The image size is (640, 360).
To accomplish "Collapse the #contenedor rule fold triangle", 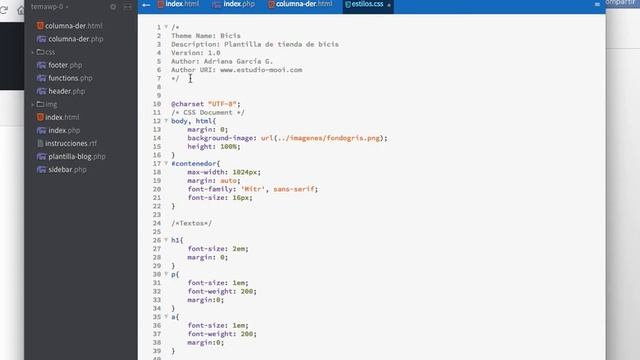I will (166, 163).
